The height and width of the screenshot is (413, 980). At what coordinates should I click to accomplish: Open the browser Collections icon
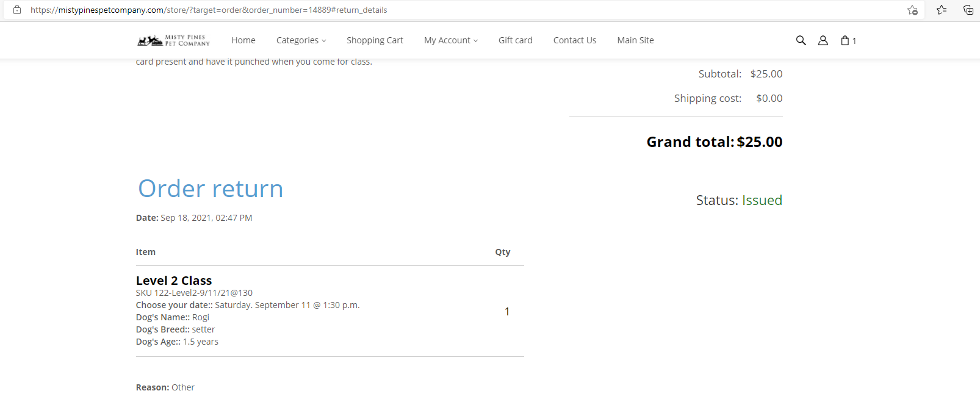coord(968,10)
